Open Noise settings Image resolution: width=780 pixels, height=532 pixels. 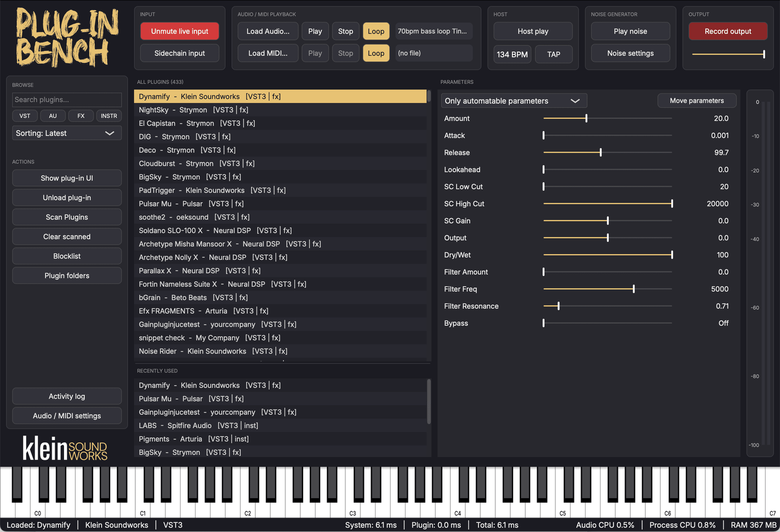pyautogui.click(x=631, y=53)
